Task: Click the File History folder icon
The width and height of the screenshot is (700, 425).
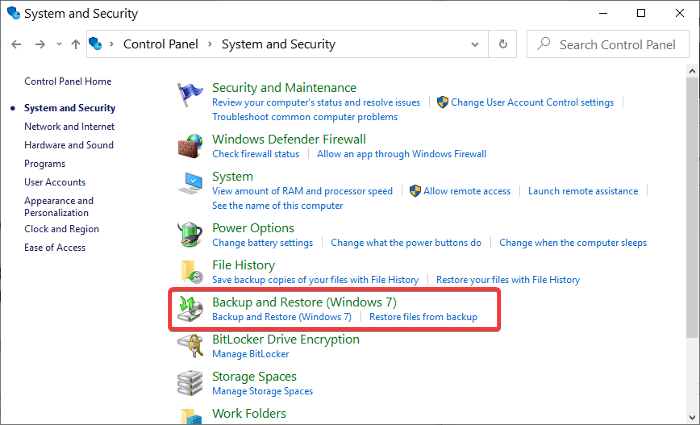Action: (190, 271)
